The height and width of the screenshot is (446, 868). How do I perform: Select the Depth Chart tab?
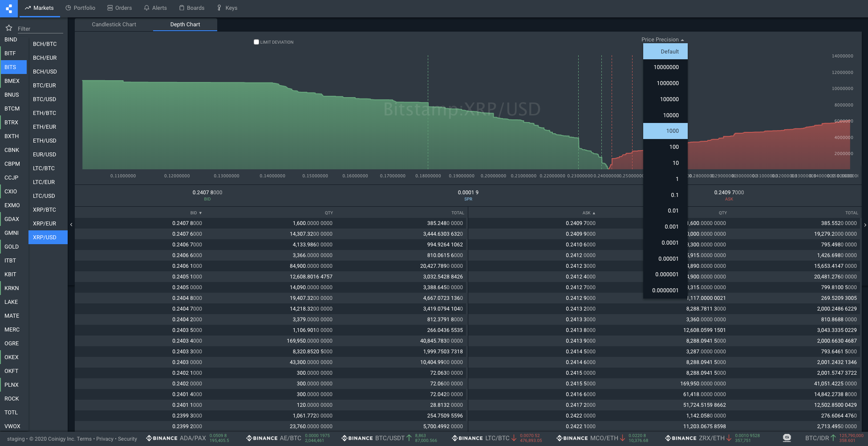(185, 25)
